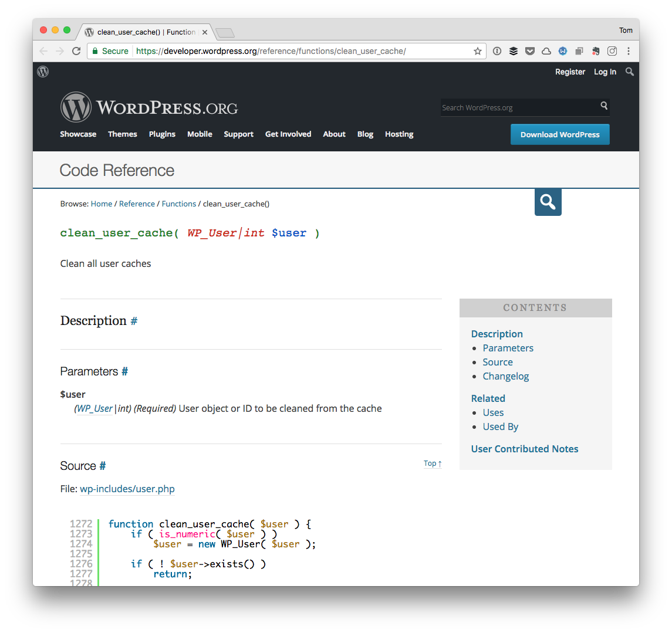Click the Search WordPress.org input field

tap(516, 107)
